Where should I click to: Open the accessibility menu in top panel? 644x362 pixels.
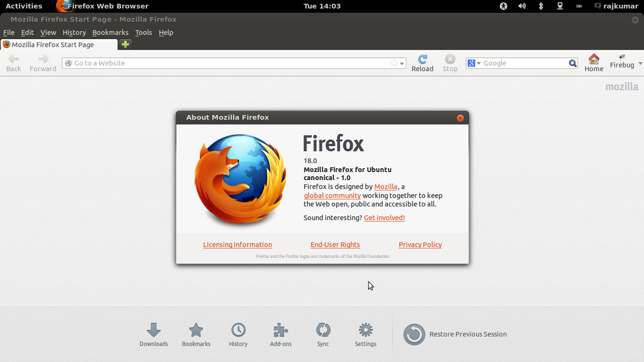pyautogui.click(x=503, y=6)
